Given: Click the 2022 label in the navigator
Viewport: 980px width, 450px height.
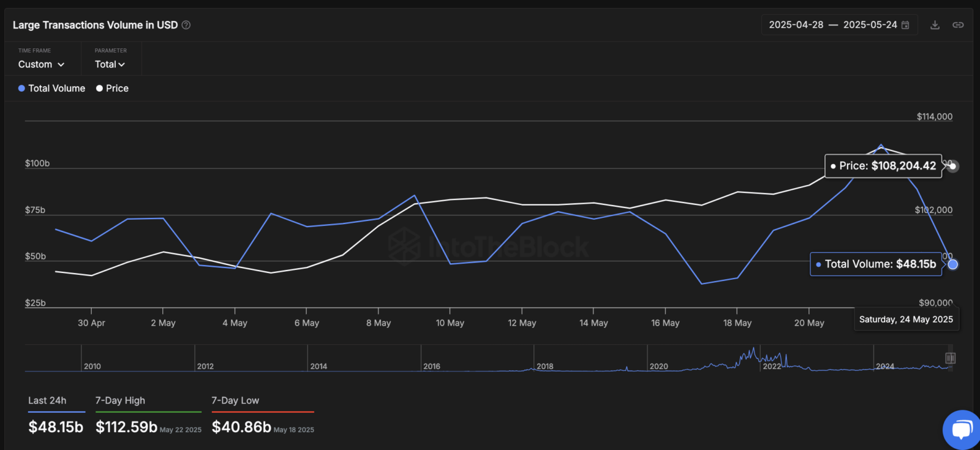Looking at the screenshot, I should tap(772, 366).
